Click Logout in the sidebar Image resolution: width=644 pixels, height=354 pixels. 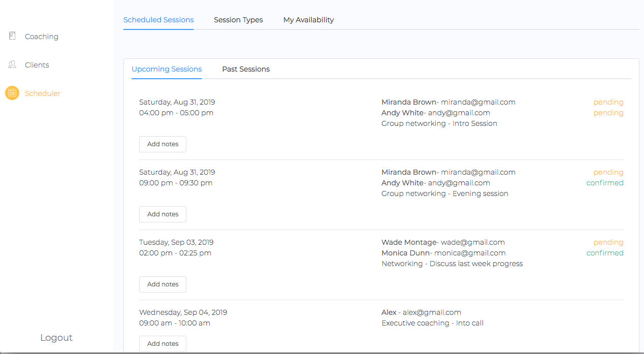click(x=56, y=338)
